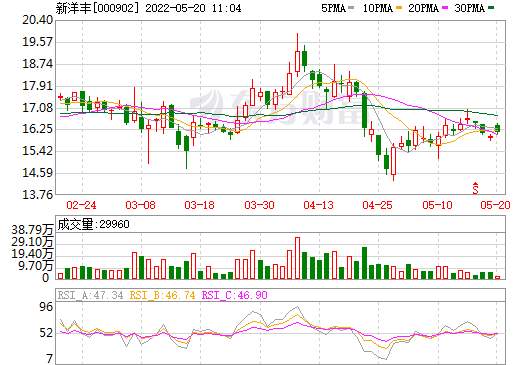Screen dimensions: 520x365
Task: Click the RSI_C:46.90 indicator label
Action: coord(235,295)
